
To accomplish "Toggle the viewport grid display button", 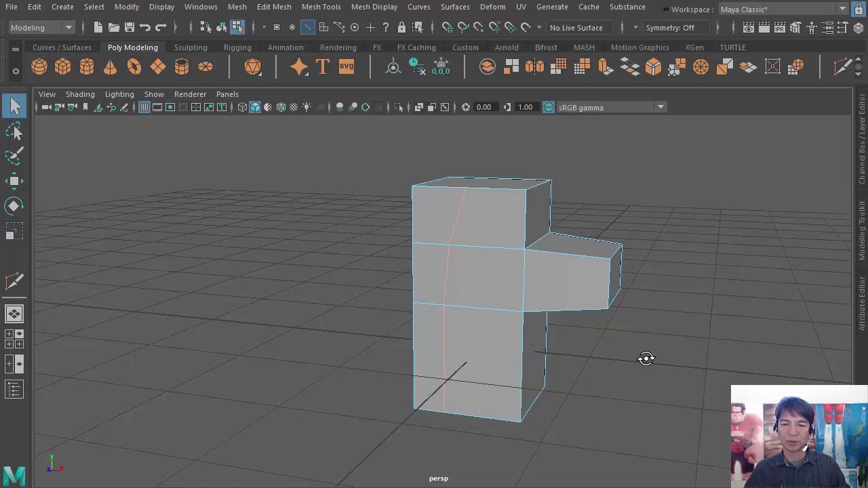I will 144,107.
